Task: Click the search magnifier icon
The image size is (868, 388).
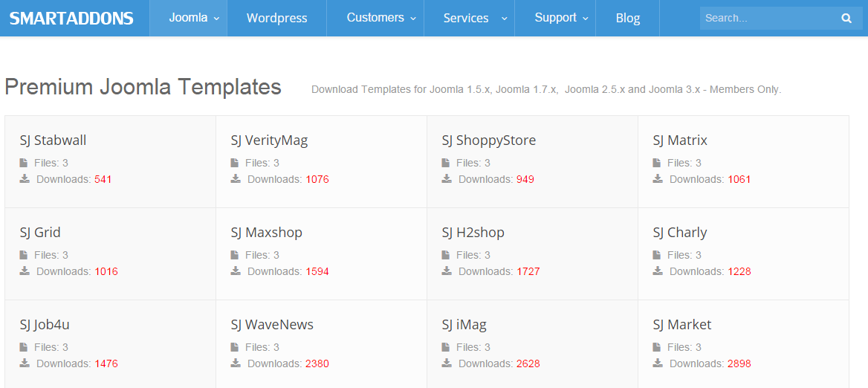Action: (846, 19)
